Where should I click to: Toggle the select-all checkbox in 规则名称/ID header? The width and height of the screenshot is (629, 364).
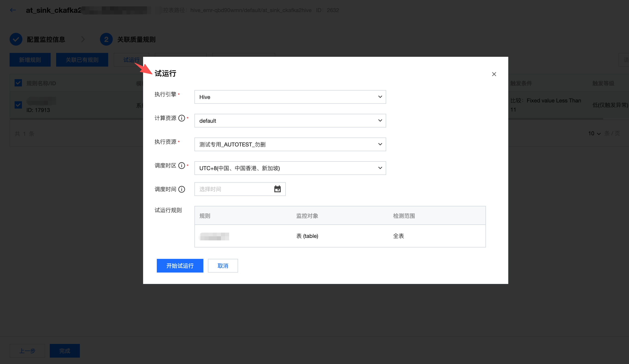coord(18,83)
